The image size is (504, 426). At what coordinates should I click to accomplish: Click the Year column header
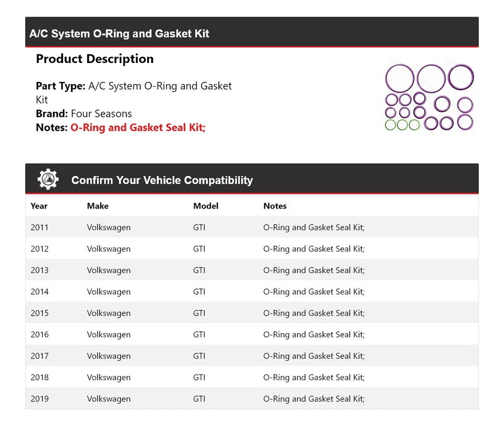pos(39,206)
